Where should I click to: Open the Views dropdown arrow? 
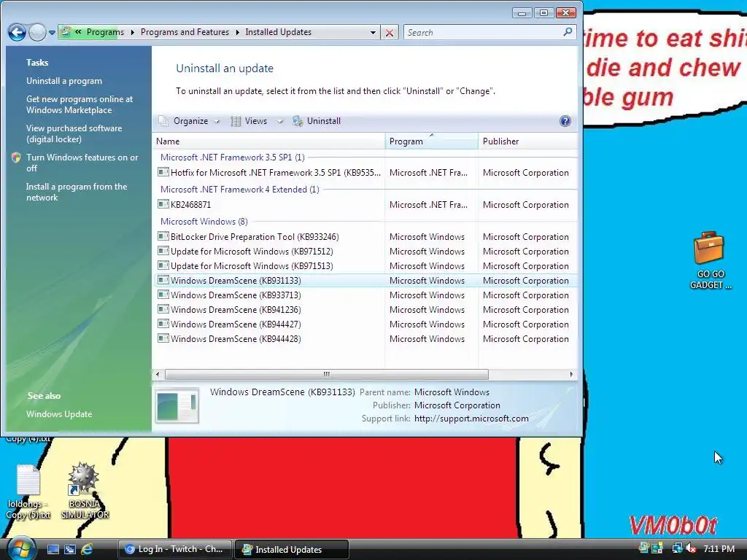(279, 122)
